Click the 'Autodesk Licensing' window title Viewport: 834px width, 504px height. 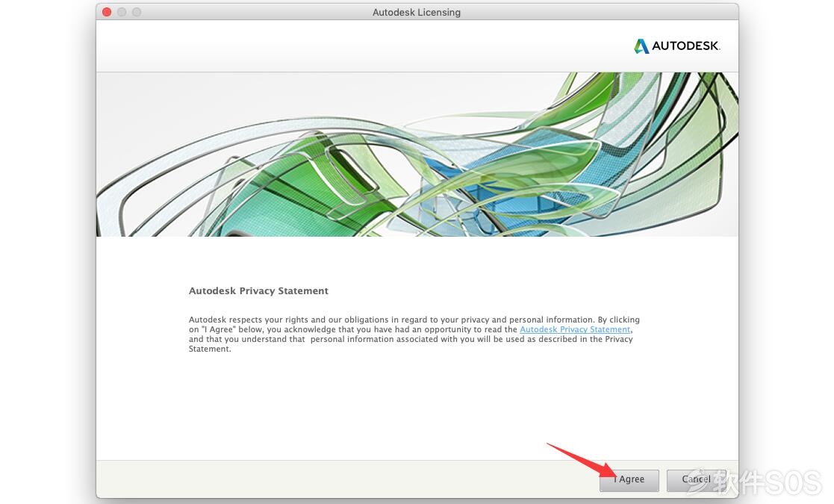pyautogui.click(x=417, y=12)
